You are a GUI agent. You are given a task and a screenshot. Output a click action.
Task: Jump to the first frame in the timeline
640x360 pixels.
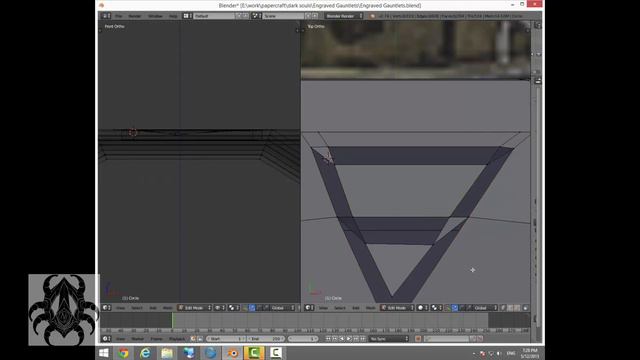pos(328,339)
